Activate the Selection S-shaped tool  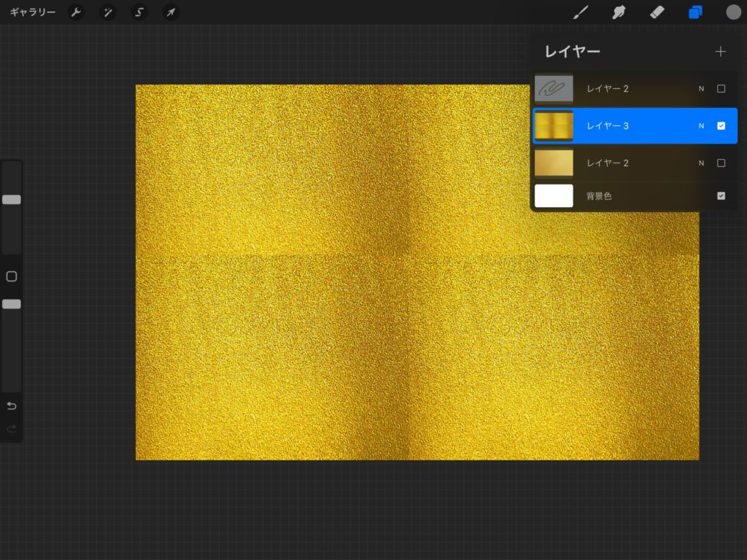coord(139,12)
